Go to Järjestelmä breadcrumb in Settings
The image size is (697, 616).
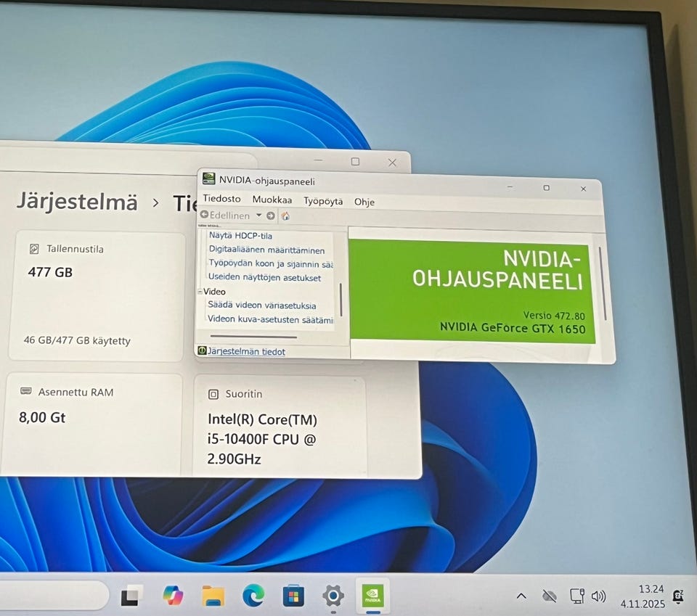(77, 202)
